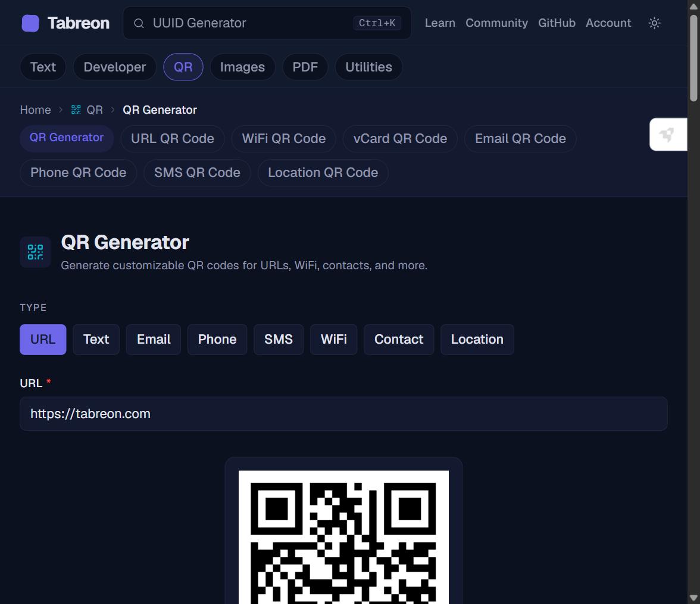The image size is (700, 604).
Task: Click the scrollbar down arrow
Action: pyautogui.click(x=693, y=598)
